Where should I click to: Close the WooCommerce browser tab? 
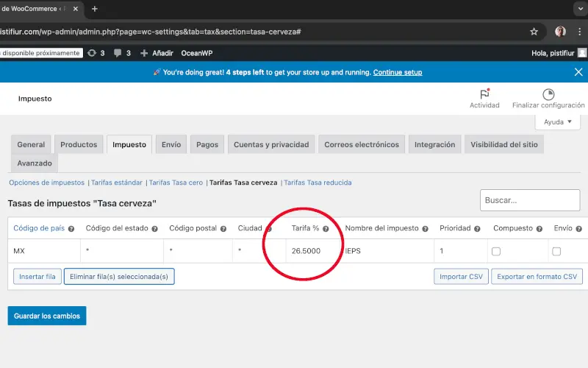coord(76,9)
